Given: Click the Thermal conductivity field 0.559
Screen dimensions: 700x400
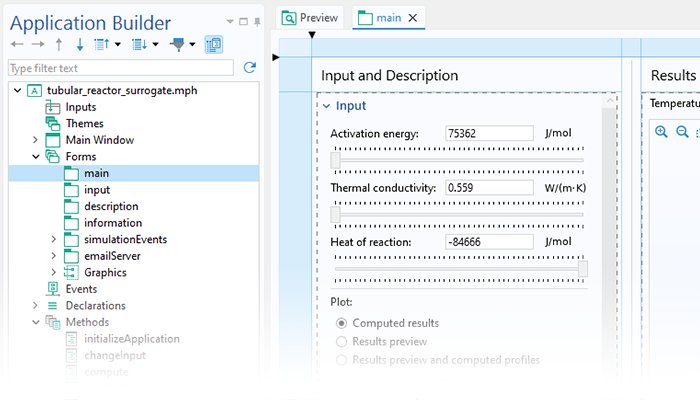Looking at the screenshot, I should (x=489, y=188).
